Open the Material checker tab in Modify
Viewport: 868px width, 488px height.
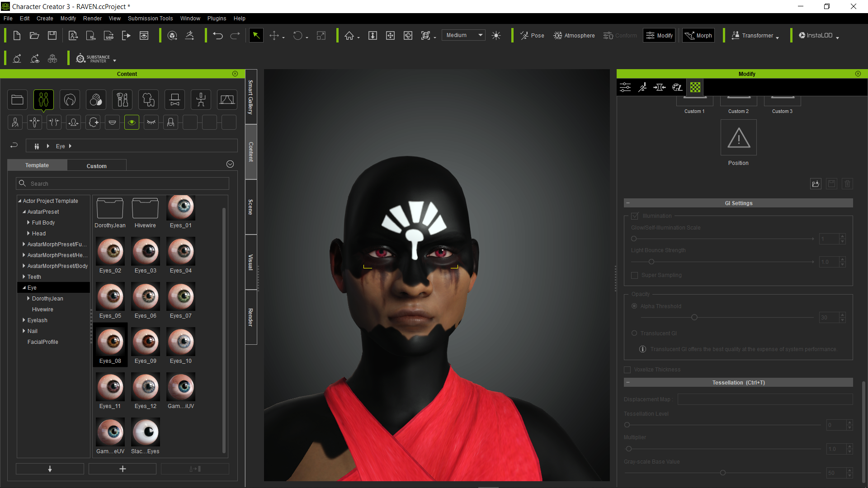pos(695,87)
